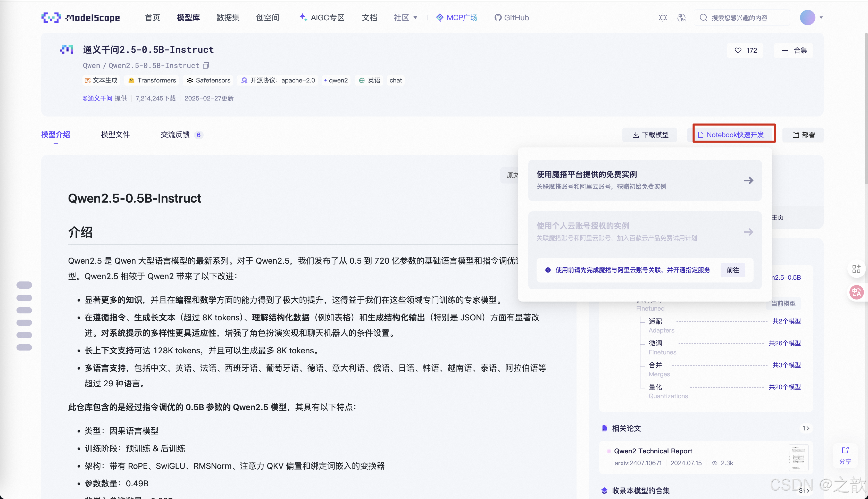Click the search magnifier icon
Image resolution: width=868 pixels, height=499 pixels.
coord(703,18)
